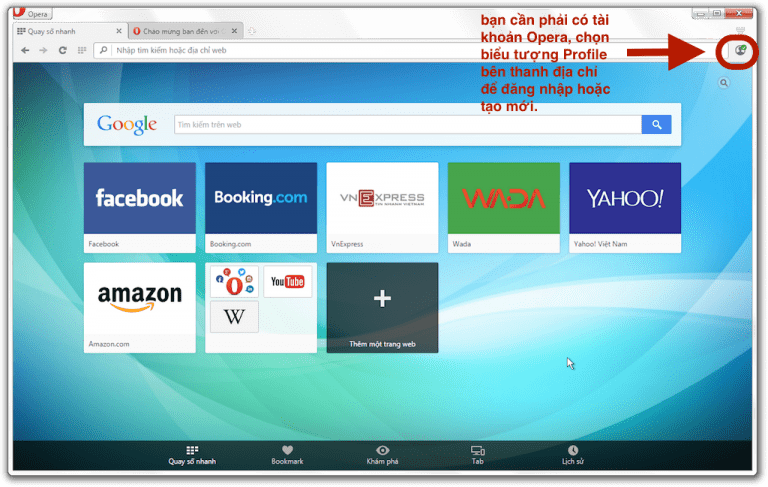Select Quay số nhanh in bottom bar
Image resolution: width=768 pixels, height=487 pixels.
192,455
